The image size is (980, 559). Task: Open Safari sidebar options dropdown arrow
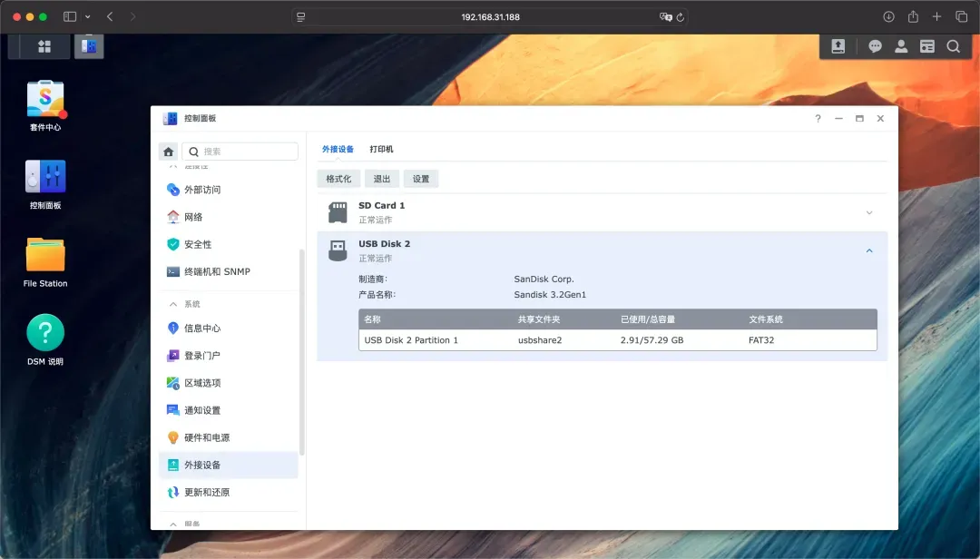click(x=87, y=17)
